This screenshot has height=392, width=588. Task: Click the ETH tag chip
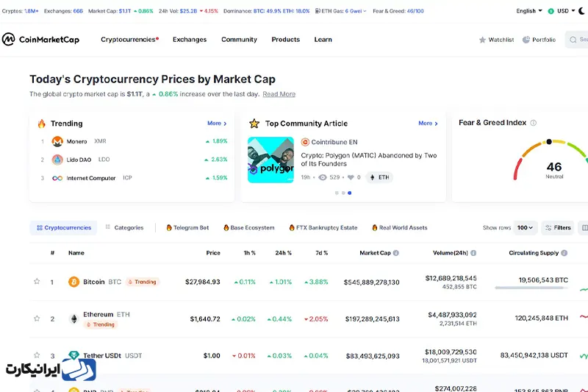[x=379, y=177]
